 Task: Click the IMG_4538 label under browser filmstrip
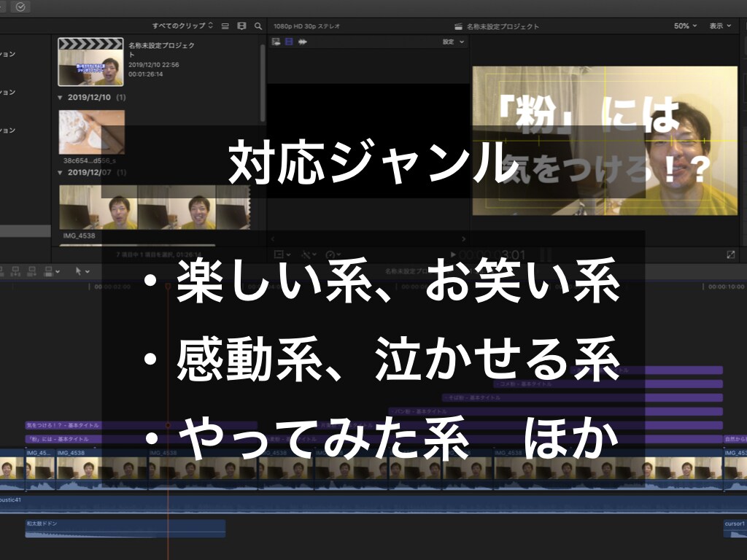[79, 236]
